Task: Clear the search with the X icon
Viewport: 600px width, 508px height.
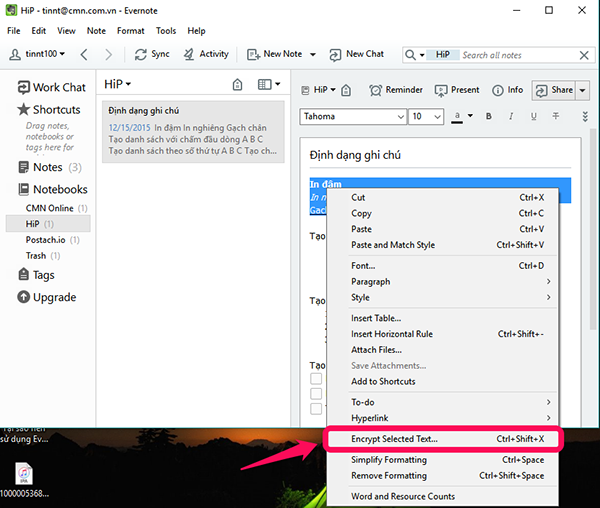Action: click(584, 55)
